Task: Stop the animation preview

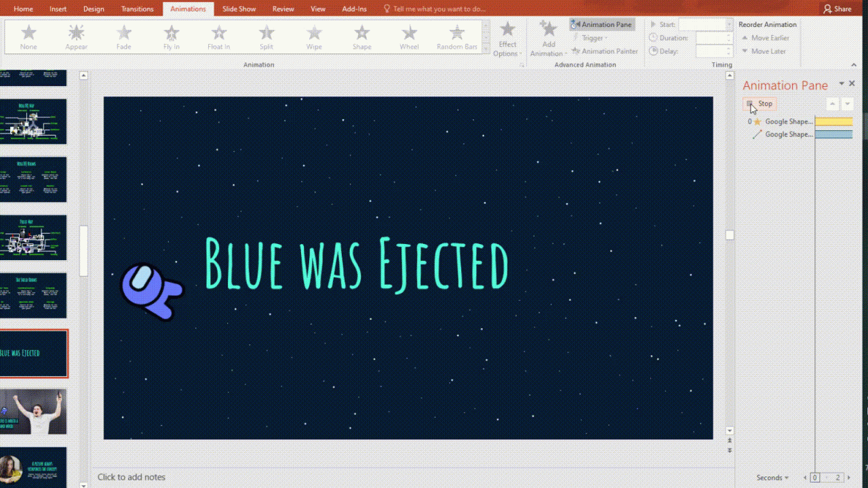Action: tap(759, 104)
